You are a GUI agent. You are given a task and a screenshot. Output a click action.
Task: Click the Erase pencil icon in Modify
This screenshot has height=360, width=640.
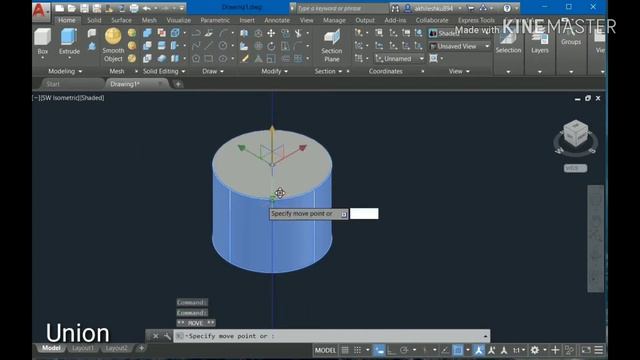coord(245,59)
